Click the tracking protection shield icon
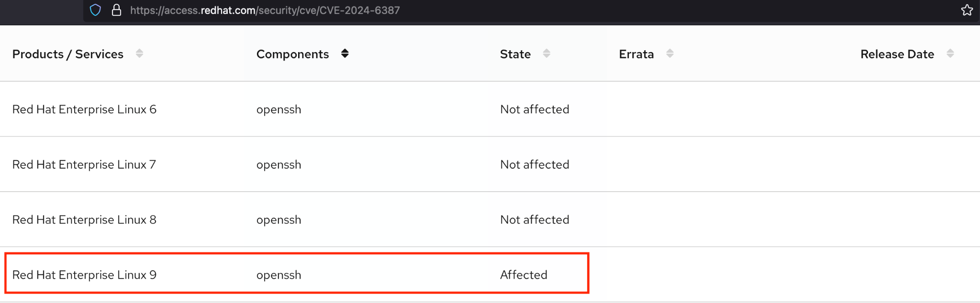This screenshot has width=980, height=303. [95, 10]
